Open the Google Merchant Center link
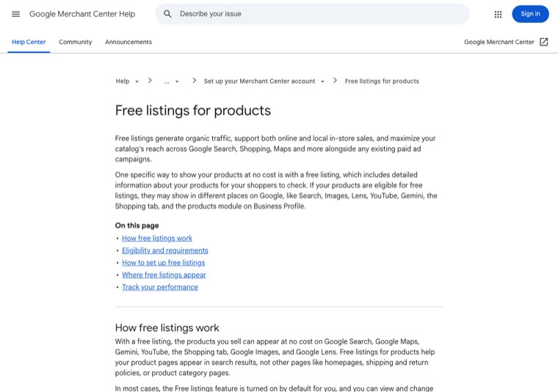Screen dimensions: 558x392 (x=499, y=42)
